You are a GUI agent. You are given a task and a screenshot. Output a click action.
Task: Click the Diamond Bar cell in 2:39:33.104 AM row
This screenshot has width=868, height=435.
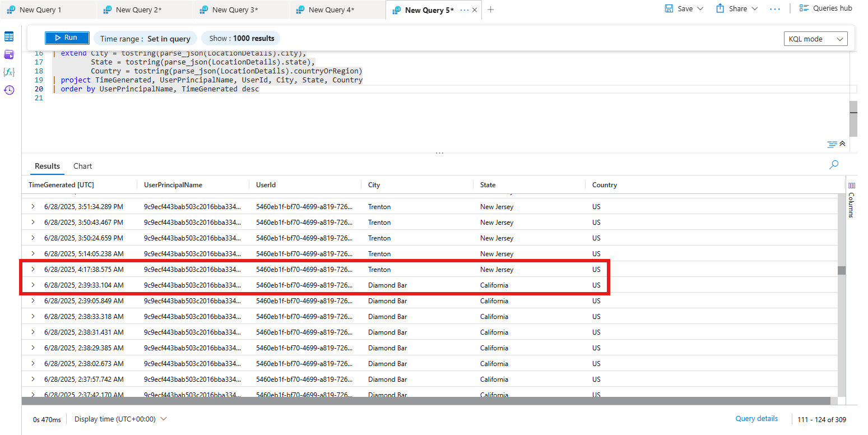click(x=387, y=285)
